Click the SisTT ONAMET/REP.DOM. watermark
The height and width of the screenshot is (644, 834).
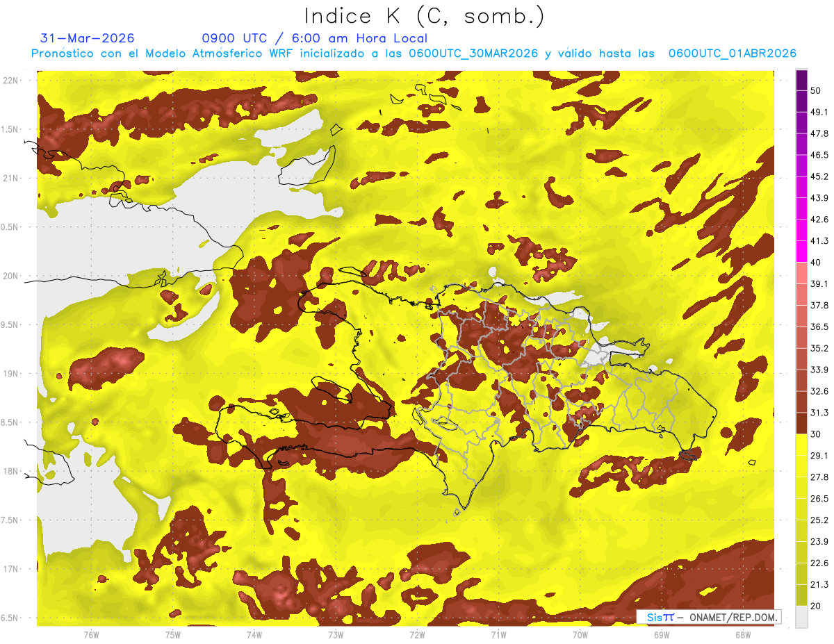tap(708, 617)
